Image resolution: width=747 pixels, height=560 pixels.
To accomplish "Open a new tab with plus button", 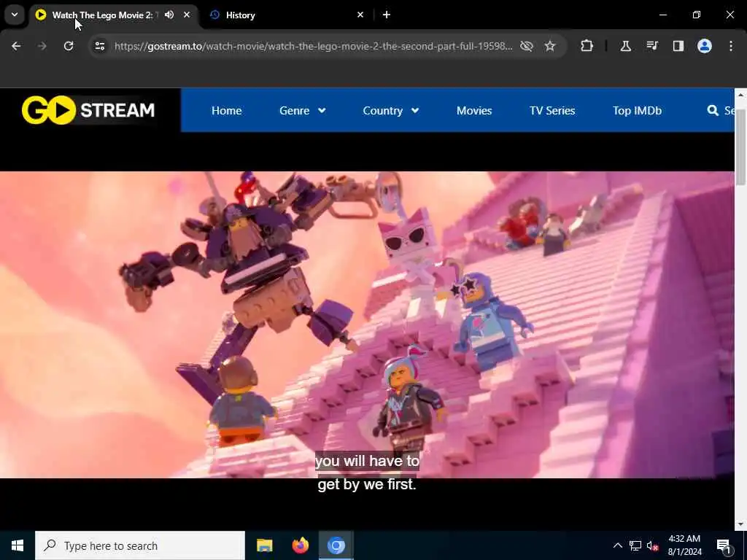I will (x=387, y=15).
